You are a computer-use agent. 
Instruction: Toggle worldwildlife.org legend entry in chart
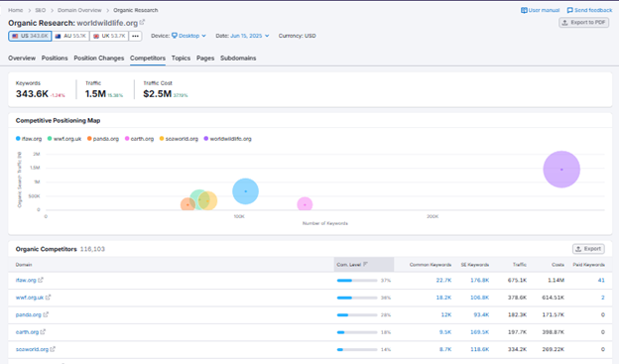(228, 139)
